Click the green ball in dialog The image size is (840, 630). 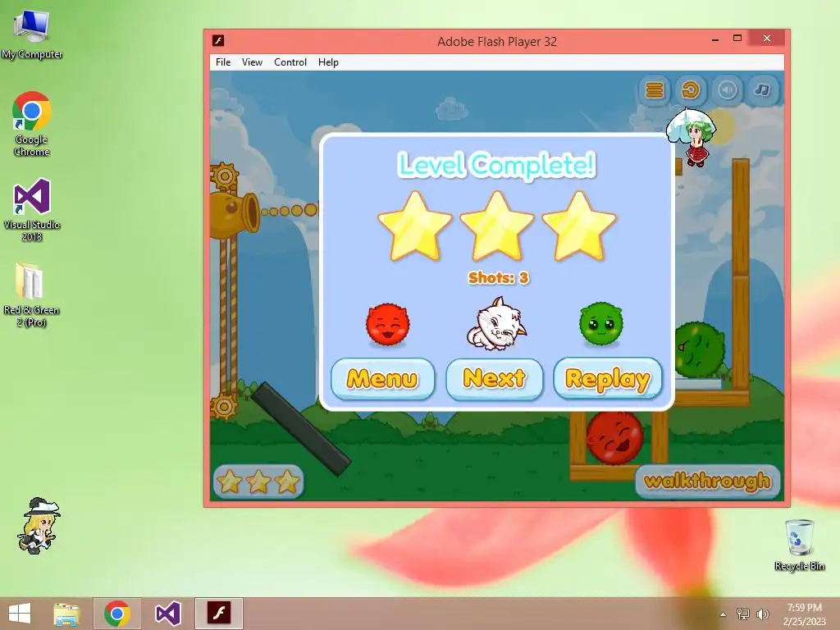[x=601, y=323]
